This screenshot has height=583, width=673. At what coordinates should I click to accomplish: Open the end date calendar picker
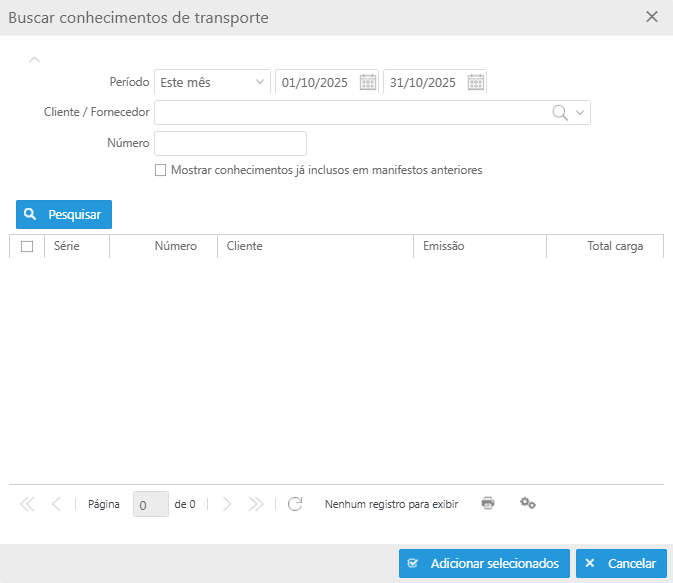pyautogui.click(x=476, y=82)
